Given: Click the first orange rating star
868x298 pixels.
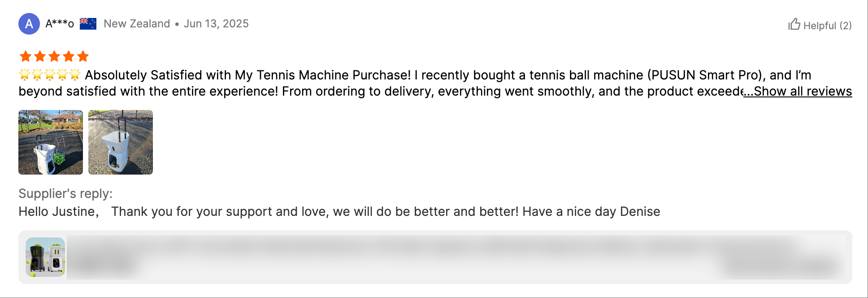Looking at the screenshot, I should point(26,57).
